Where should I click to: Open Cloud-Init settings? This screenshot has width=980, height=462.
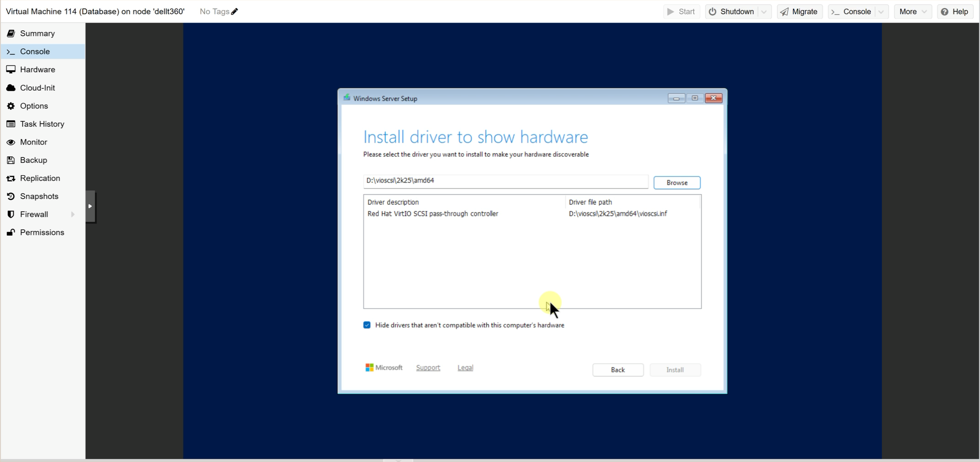click(x=38, y=87)
